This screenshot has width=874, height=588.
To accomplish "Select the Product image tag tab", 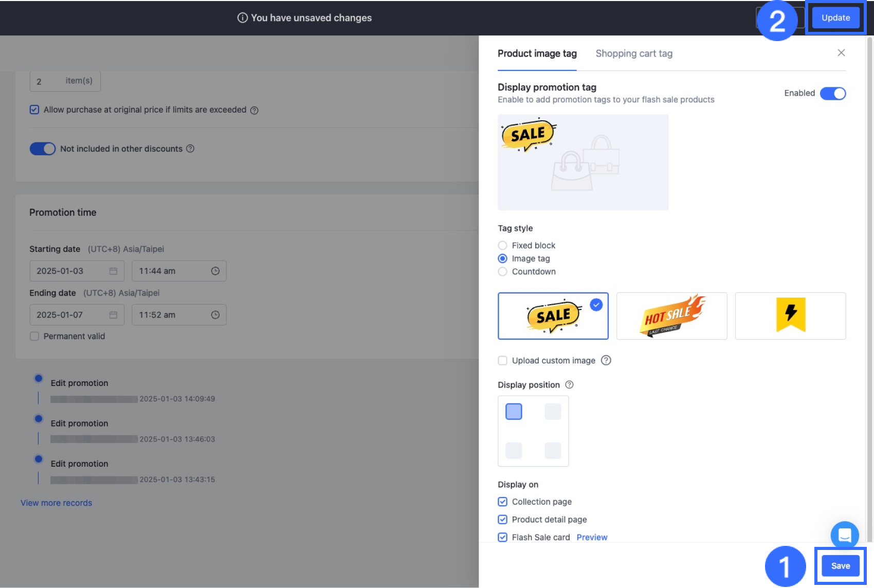I will click(537, 53).
